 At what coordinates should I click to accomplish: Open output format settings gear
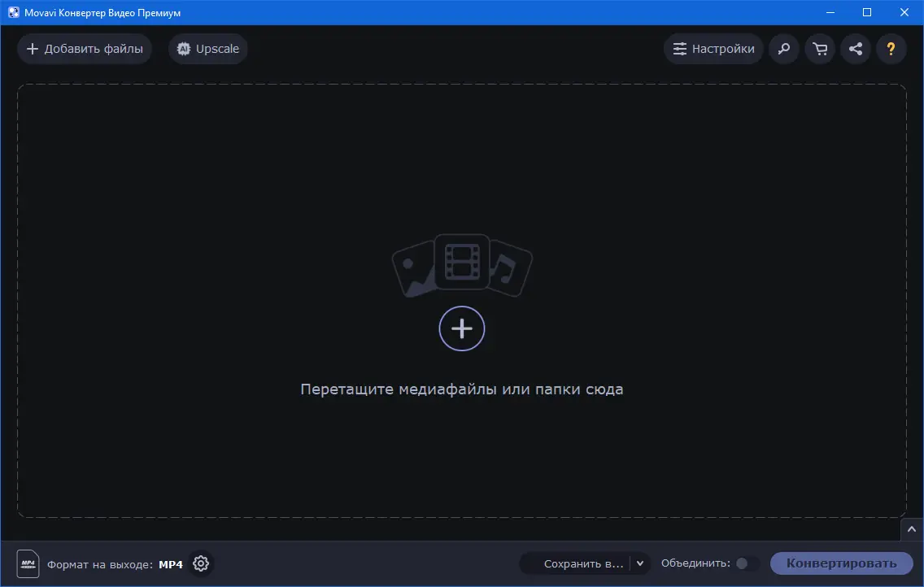(x=200, y=563)
